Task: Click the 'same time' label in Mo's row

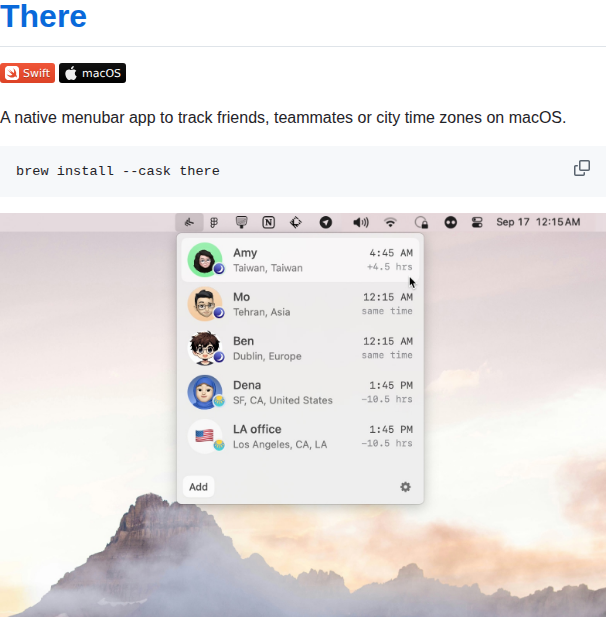Action: (387, 311)
